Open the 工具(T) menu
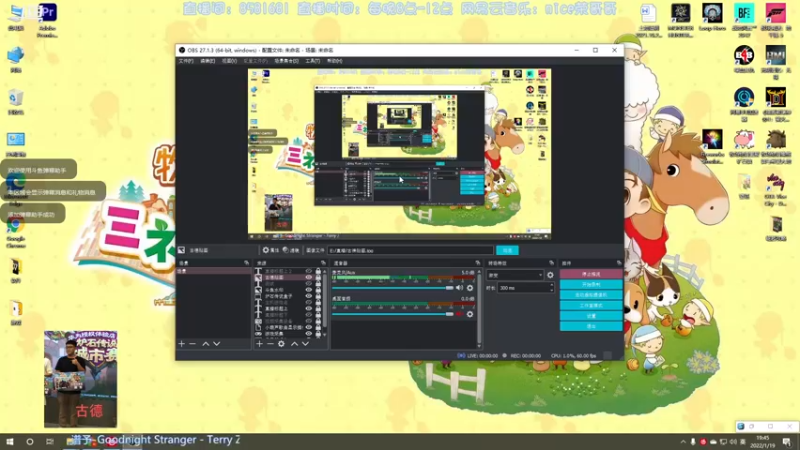The image size is (800, 450). pos(312,61)
